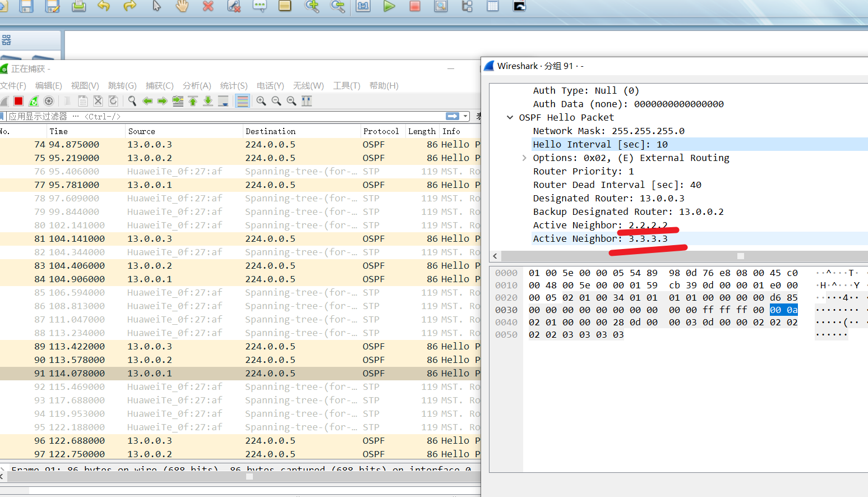Sort packet list by Destination column
This screenshot has width=868, height=497.
coord(302,131)
